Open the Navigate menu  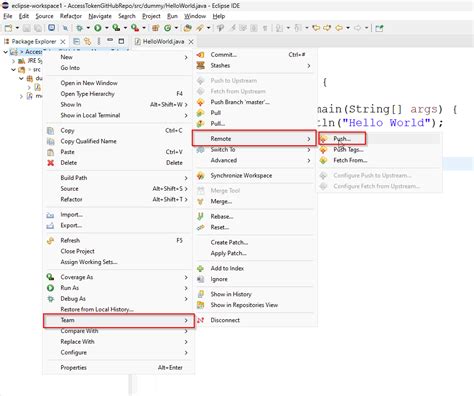pyautogui.click(x=100, y=16)
